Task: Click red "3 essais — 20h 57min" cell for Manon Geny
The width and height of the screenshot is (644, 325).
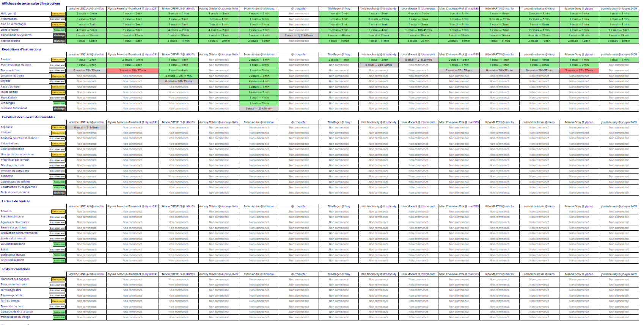Action: 579,70
